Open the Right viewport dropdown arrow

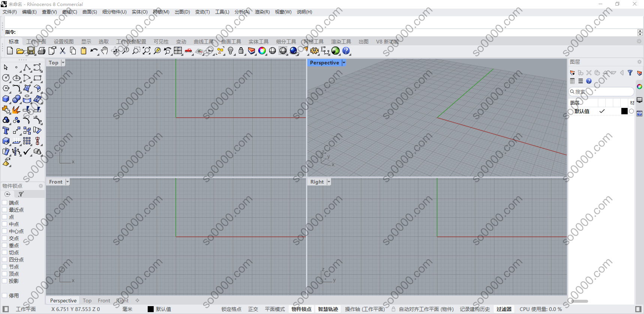(329, 182)
